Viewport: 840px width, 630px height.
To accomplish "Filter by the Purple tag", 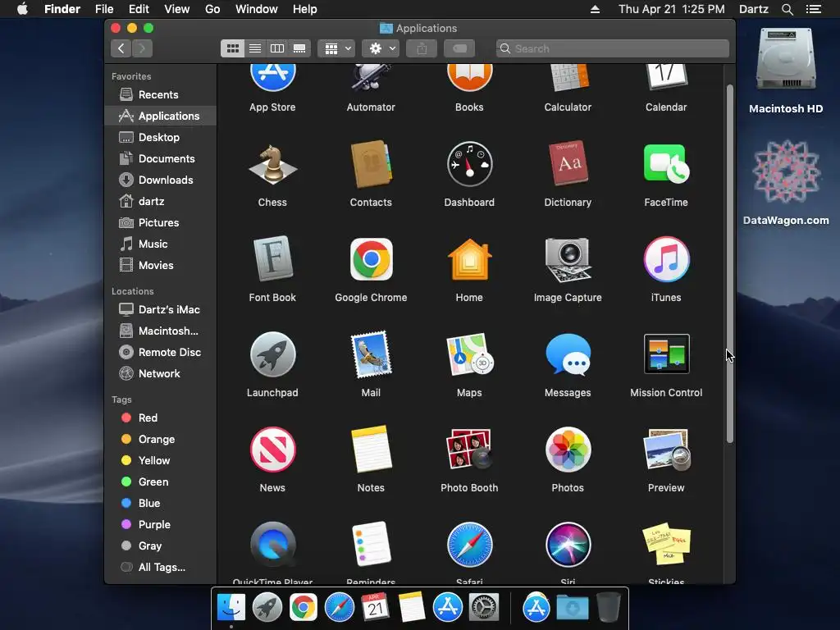I will click(160, 525).
